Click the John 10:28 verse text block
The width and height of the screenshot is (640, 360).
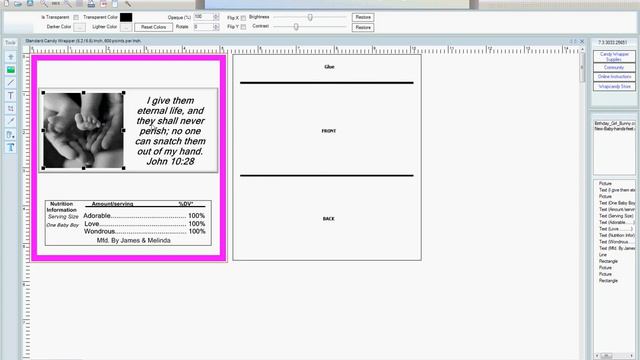(170, 131)
